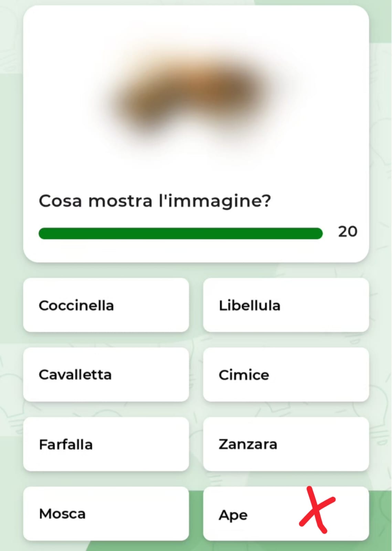Click the pale green gap between Farfalla and Zanzara
Image resolution: width=392 pixels, height=551 pixels.
click(196, 444)
